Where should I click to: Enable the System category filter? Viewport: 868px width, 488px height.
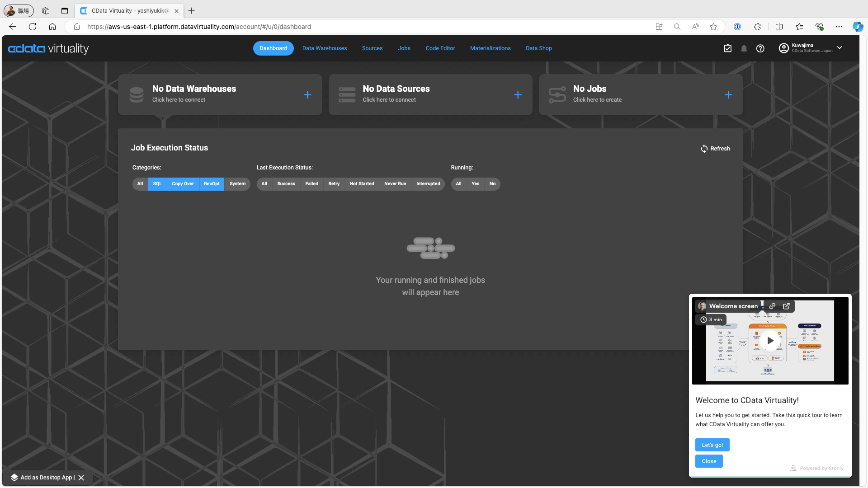point(237,184)
